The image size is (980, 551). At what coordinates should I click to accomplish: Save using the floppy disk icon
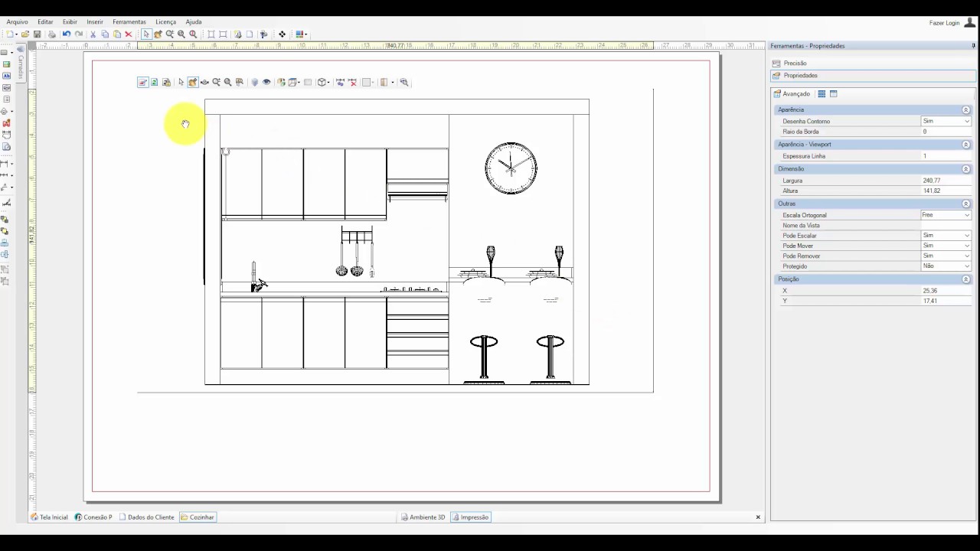click(37, 34)
